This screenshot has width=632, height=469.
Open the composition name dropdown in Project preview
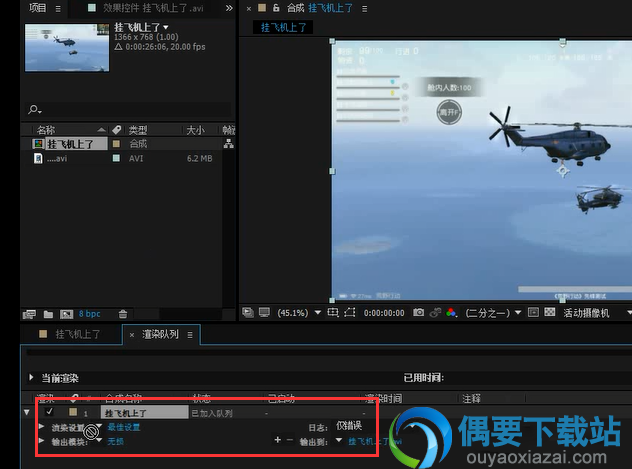point(166,27)
